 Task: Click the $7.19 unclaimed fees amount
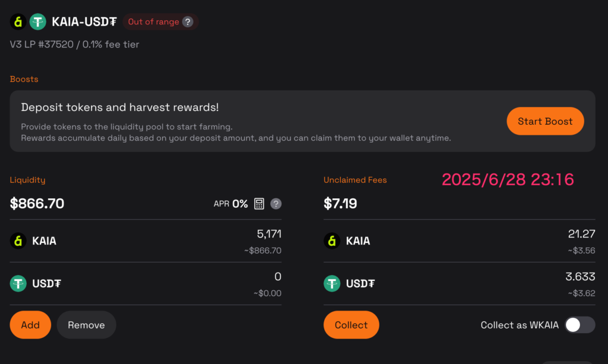[340, 204]
